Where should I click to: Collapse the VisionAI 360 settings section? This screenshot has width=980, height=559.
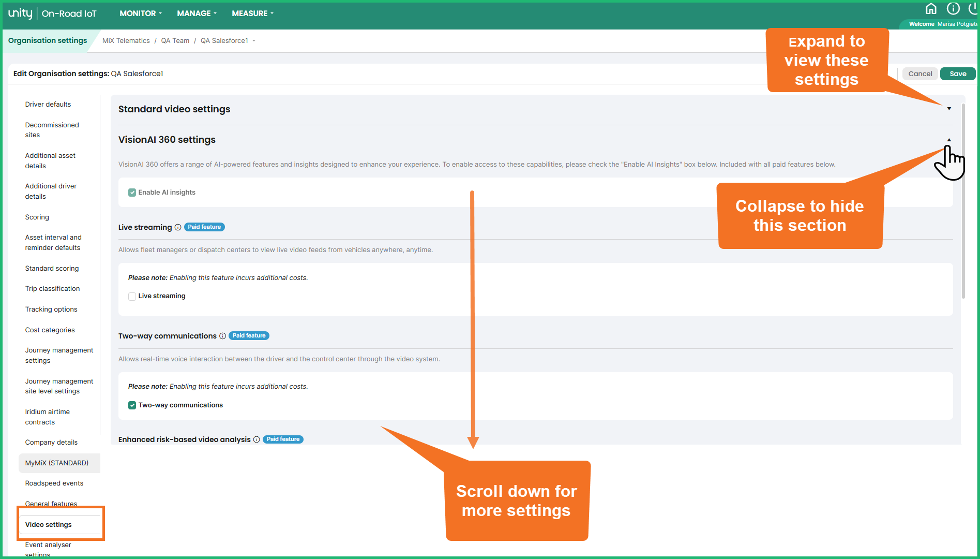click(948, 140)
